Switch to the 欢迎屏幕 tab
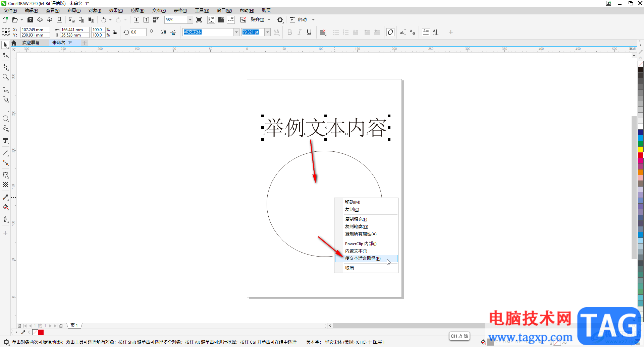Viewport: 644px width, 347px height. coord(31,43)
